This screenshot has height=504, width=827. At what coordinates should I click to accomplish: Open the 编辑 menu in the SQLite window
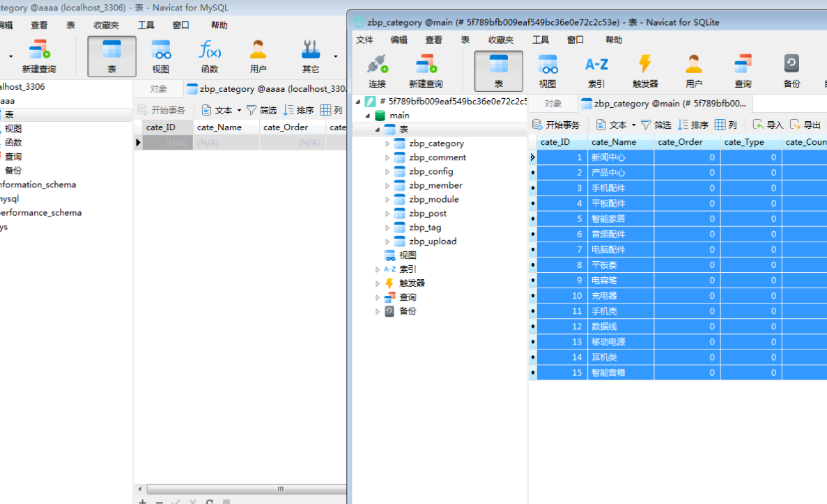point(399,40)
